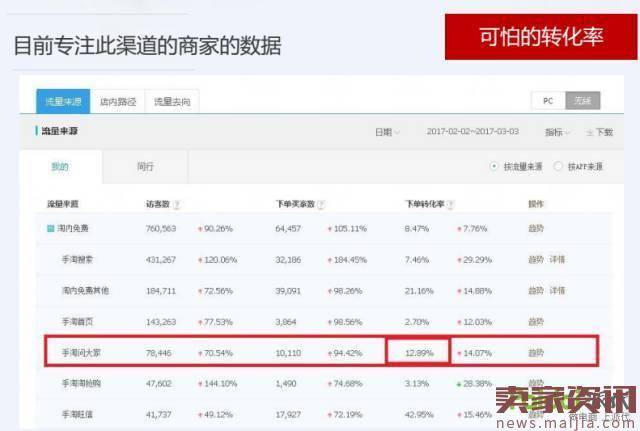Click growth value 144.10%
Image resolution: width=640 pixels, height=431 pixels.
[x=220, y=384]
